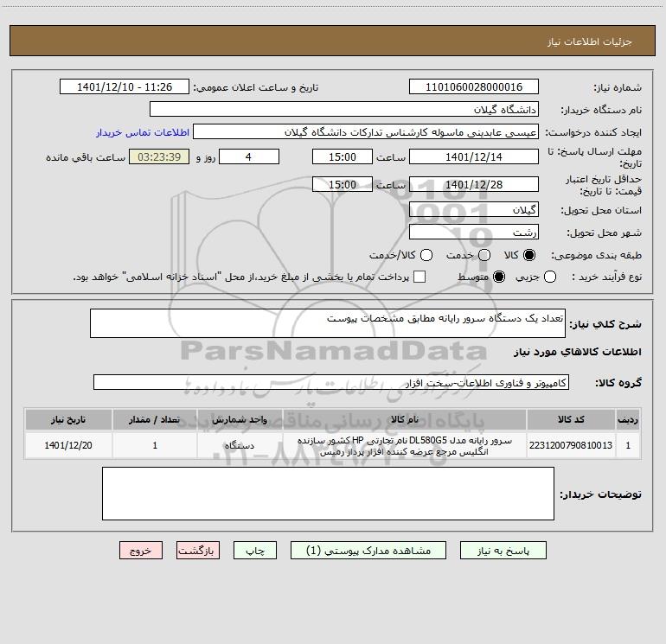Viewport: 666px width, 644px height.
Task: Click the delivery province field گیلان
Action: click(x=474, y=209)
